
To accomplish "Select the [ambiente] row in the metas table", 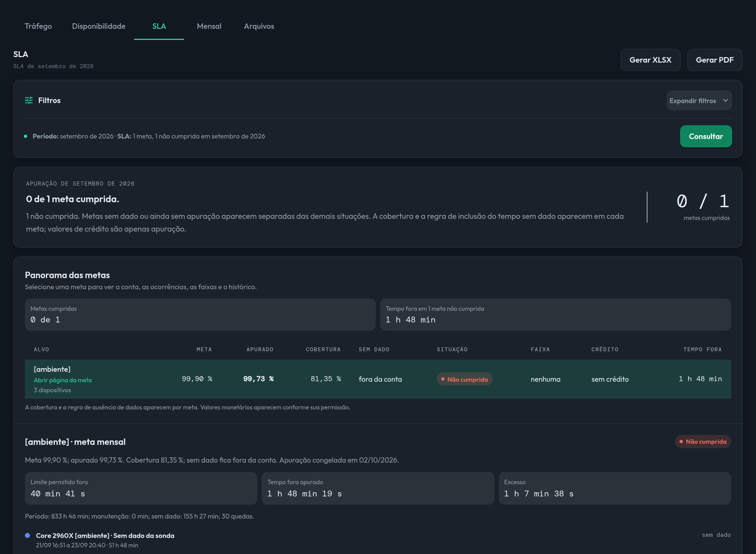I will tap(378, 379).
